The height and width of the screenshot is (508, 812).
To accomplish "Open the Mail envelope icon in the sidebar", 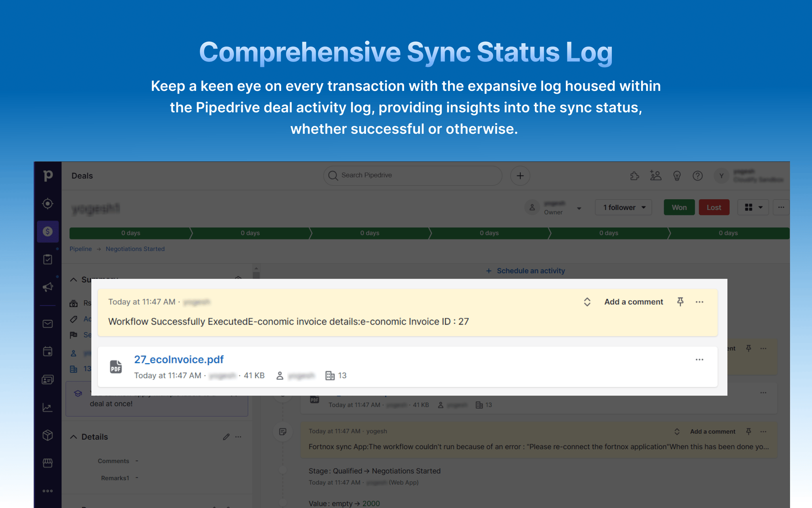I will pos(47,323).
